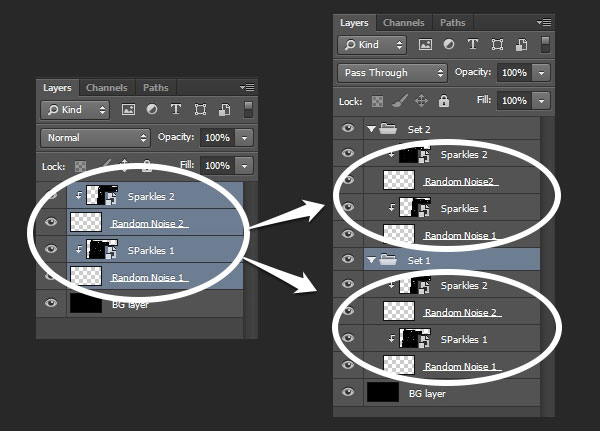This screenshot has width=600, height=431.
Task: Click adjustment layer filter icon in left panel
Action: [152, 109]
